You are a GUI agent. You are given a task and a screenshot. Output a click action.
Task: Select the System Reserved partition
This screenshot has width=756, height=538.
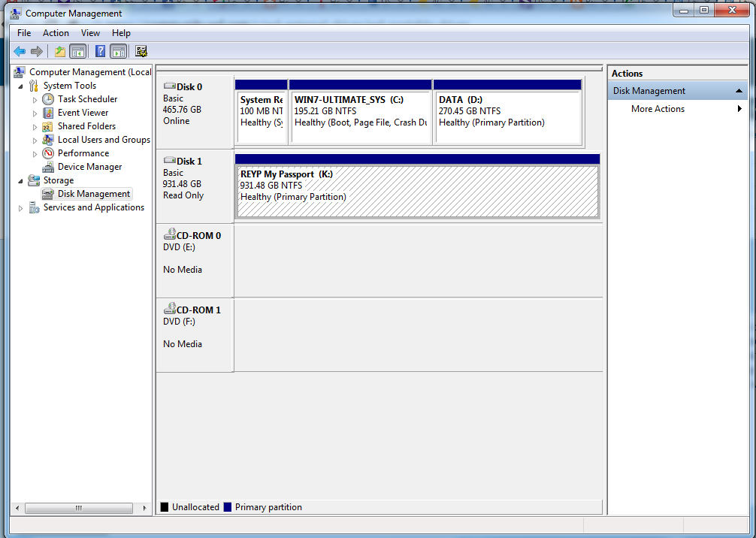tap(262, 111)
